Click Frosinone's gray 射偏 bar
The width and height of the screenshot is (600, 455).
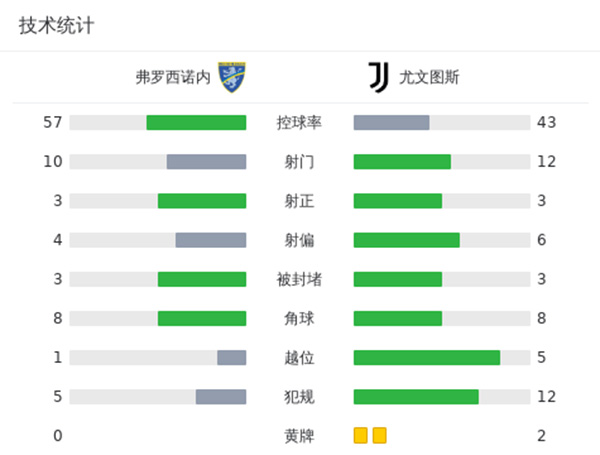(210, 240)
